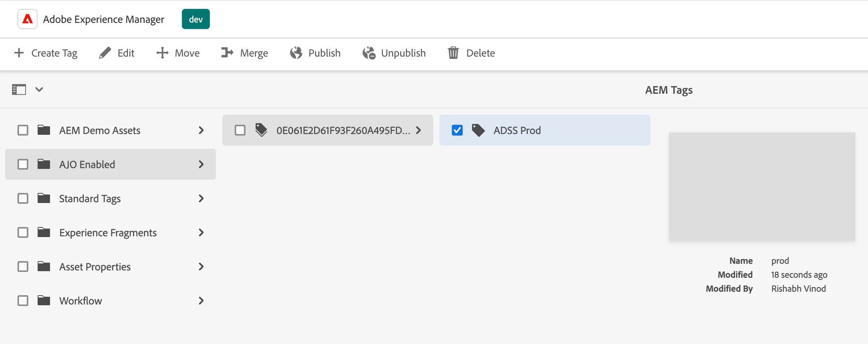
Task: Open the rail view dropdown arrow
Action: pyautogui.click(x=39, y=89)
